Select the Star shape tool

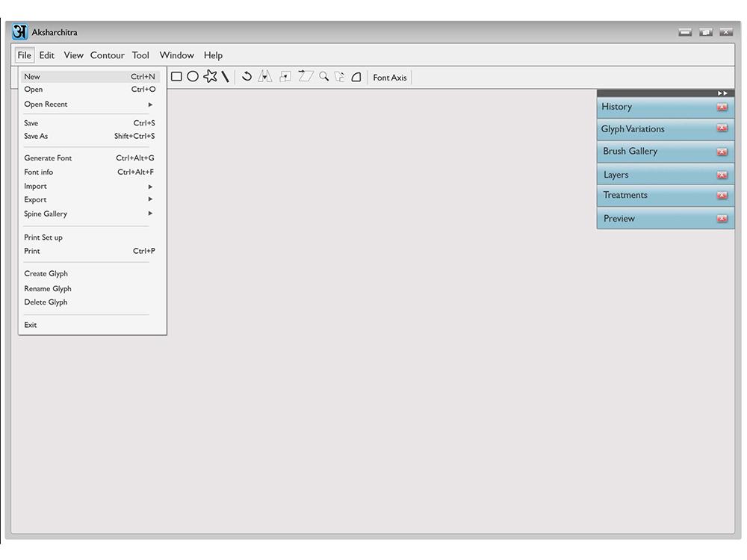(210, 76)
